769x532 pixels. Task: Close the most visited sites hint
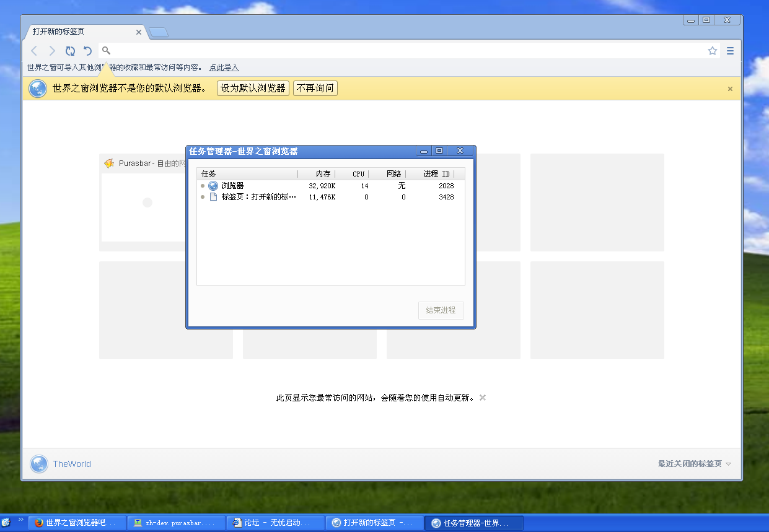pyautogui.click(x=483, y=398)
